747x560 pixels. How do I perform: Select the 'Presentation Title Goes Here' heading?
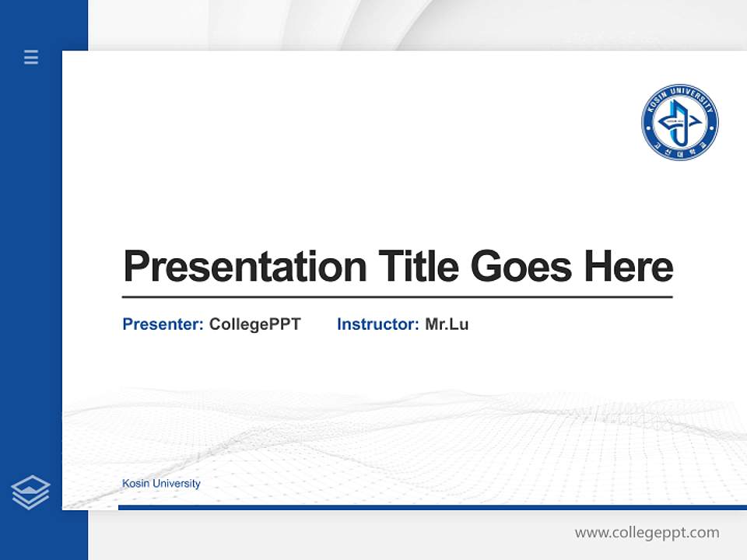click(398, 266)
